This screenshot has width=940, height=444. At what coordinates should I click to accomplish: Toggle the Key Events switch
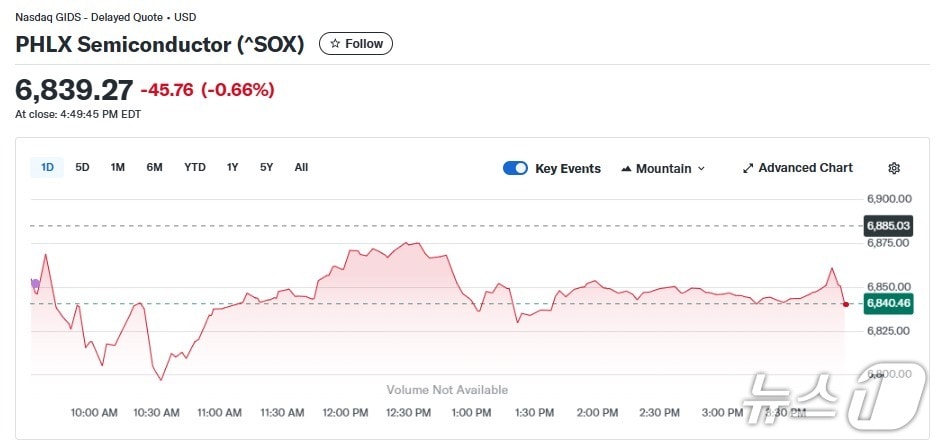point(515,168)
